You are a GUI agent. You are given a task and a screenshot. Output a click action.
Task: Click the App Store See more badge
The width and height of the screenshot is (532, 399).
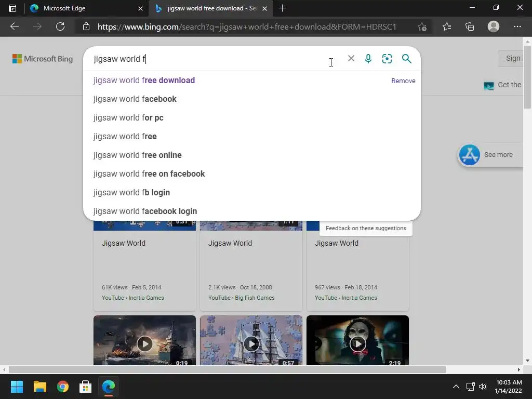pyautogui.click(x=490, y=155)
